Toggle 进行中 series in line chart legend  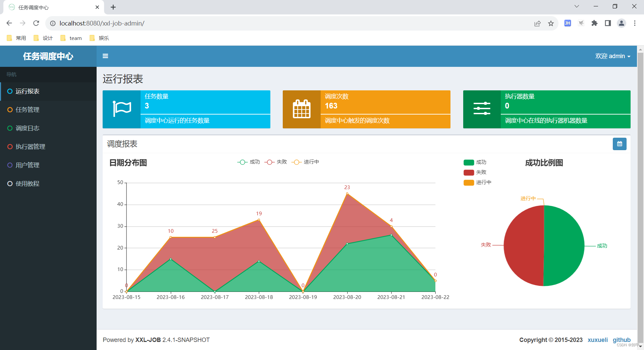305,162
